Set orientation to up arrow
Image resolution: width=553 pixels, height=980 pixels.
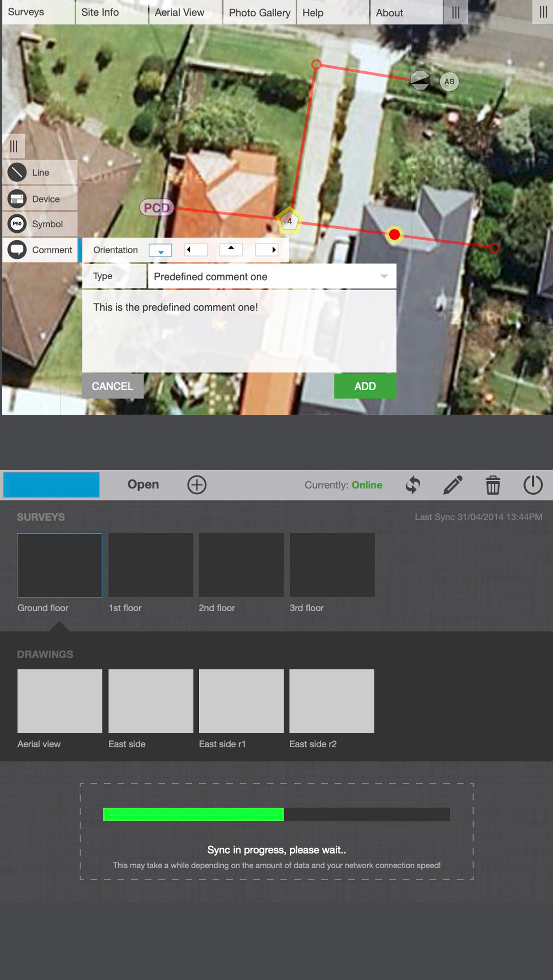pyautogui.click(x=231, y=250)
